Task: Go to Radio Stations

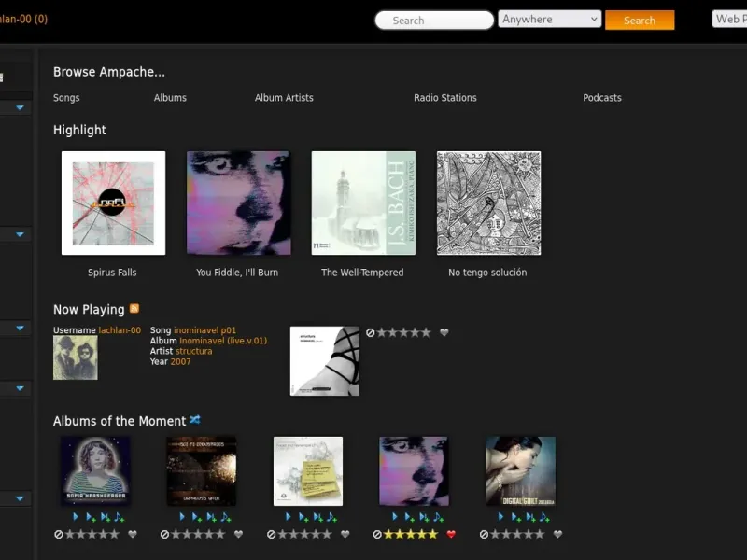Action: click(445, 98)
